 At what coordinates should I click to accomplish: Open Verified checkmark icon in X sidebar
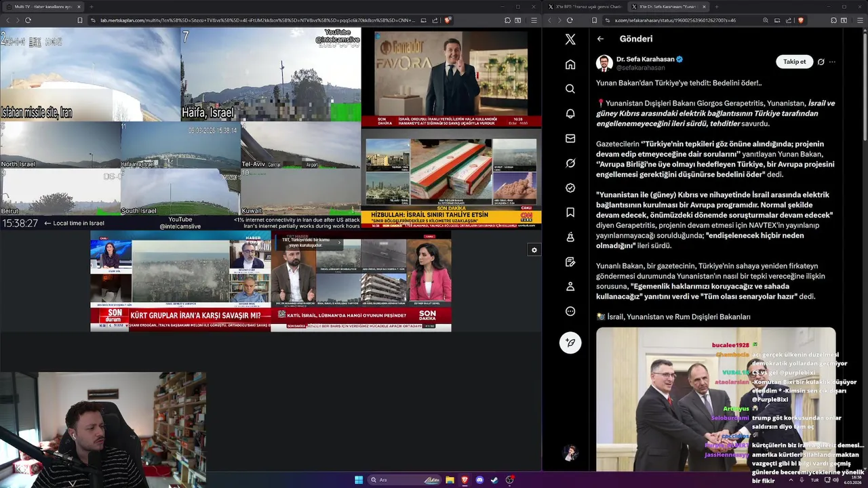pos(570,188)
